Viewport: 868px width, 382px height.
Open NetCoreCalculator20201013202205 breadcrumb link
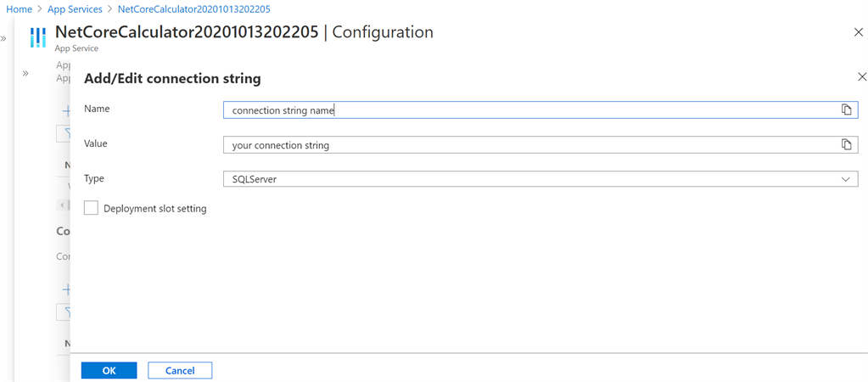coord(193,9)
